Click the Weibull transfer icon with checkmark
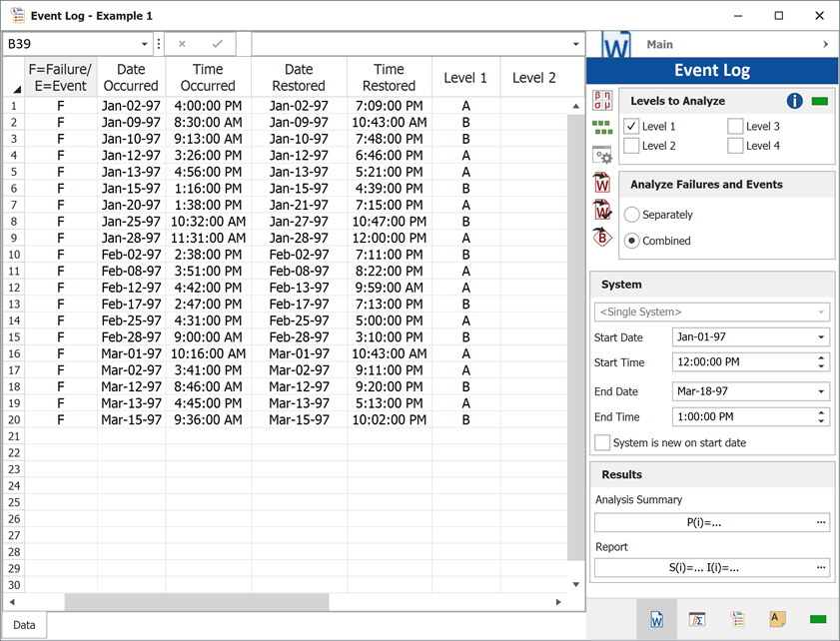 pos(602,210)
